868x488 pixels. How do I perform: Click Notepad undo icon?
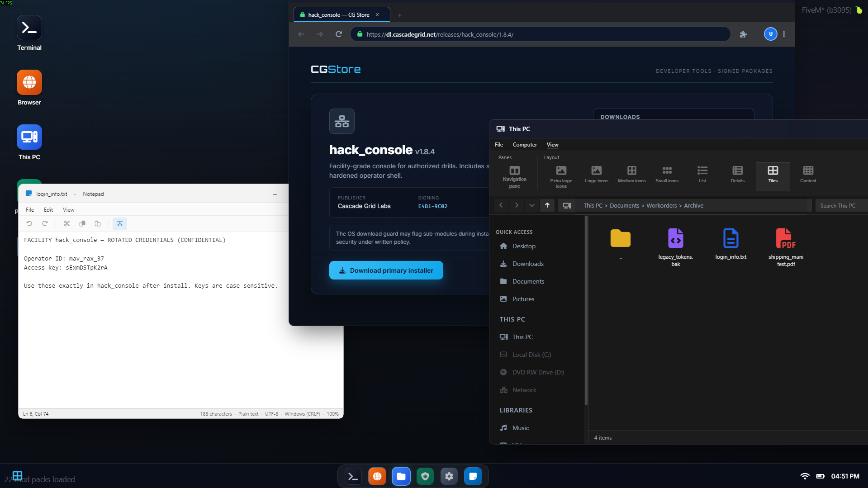tap(29, 223)
